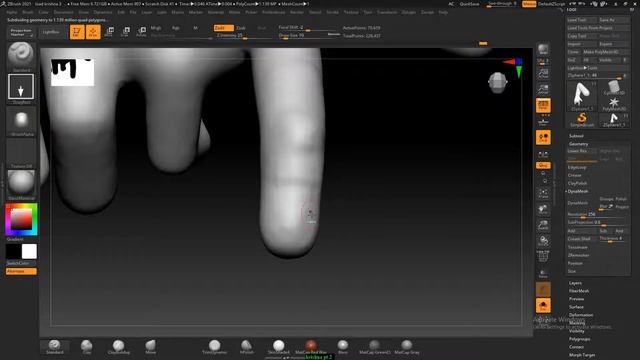The image size is (640, 360).
Task: Activate the Draw mode button
Action: coord(93,32)
